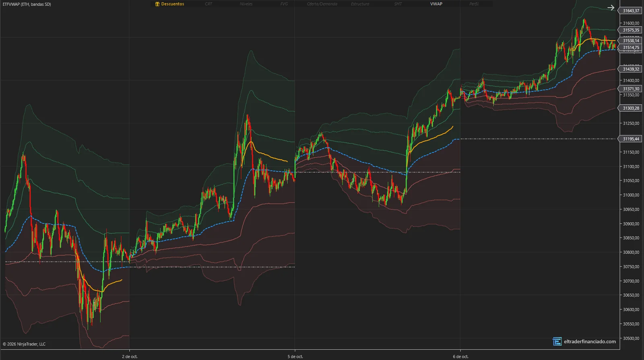Click the 6 de oct. date label
This screenshot has height=360, width=644.
click(x=460, y=356)
